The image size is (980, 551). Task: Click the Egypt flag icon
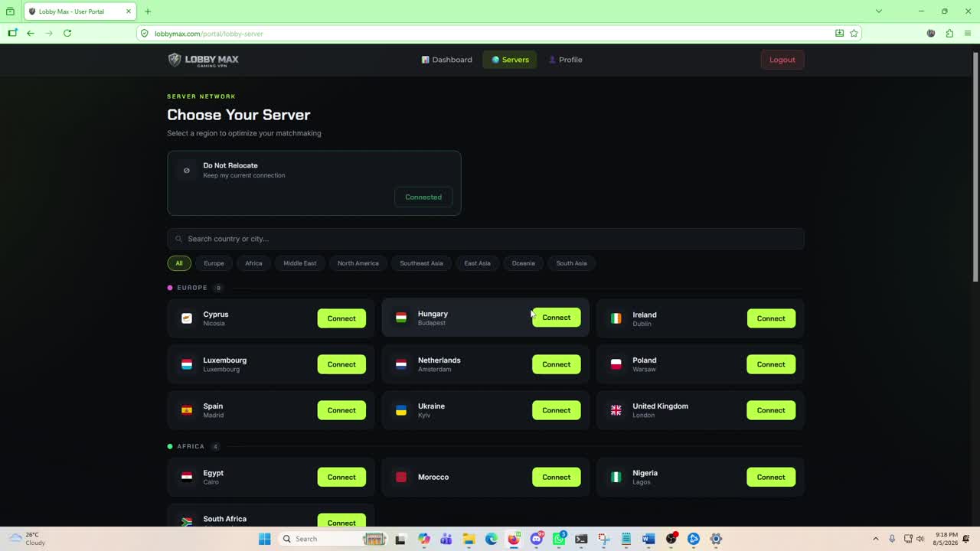point(187,477)
